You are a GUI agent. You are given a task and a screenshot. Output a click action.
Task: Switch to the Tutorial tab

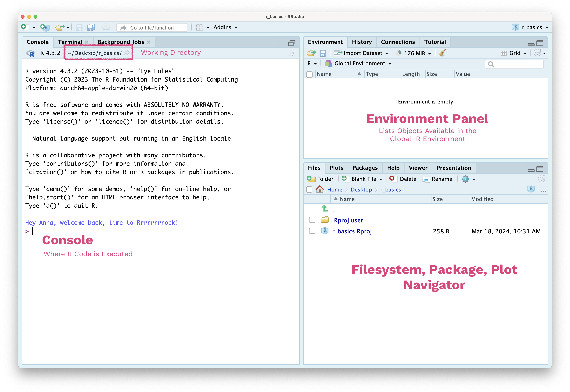(x=435, y=42)
